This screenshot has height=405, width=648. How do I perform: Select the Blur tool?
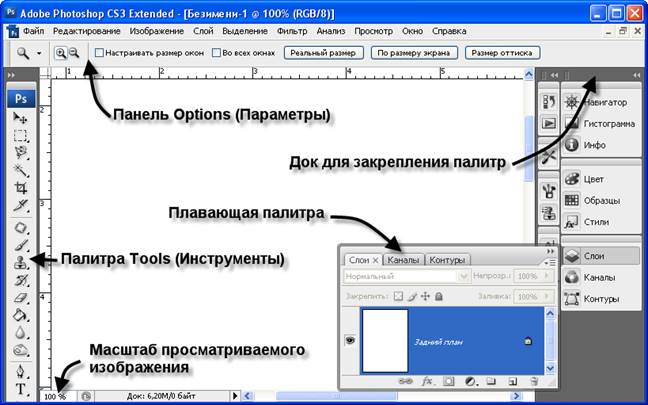pos(20,332)
